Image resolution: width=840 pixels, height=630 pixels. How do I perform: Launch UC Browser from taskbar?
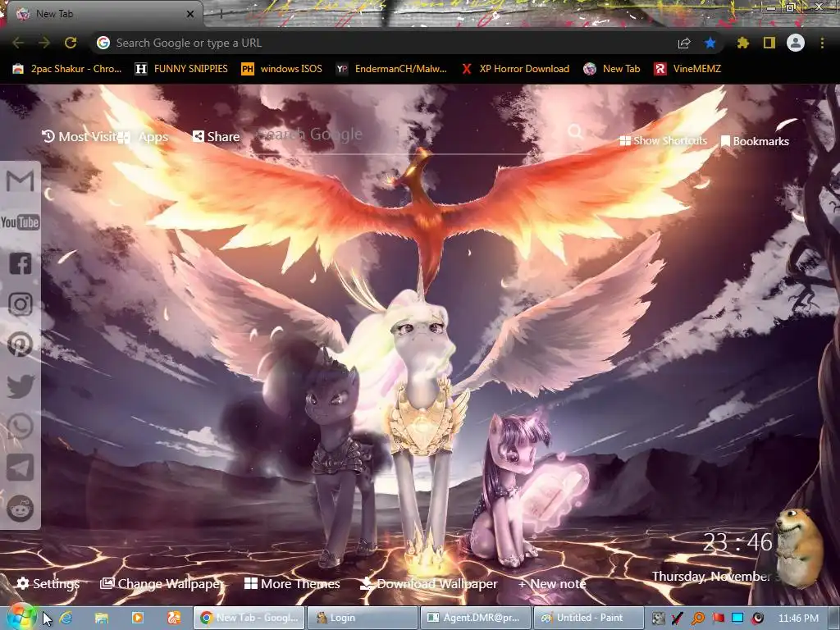tap(174, 618)
